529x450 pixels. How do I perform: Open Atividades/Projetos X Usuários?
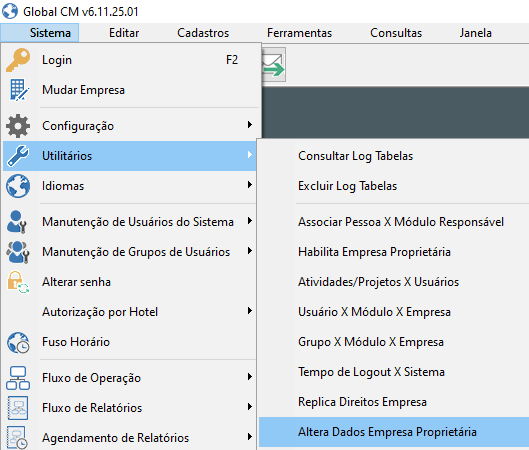(x=394, y=282)
